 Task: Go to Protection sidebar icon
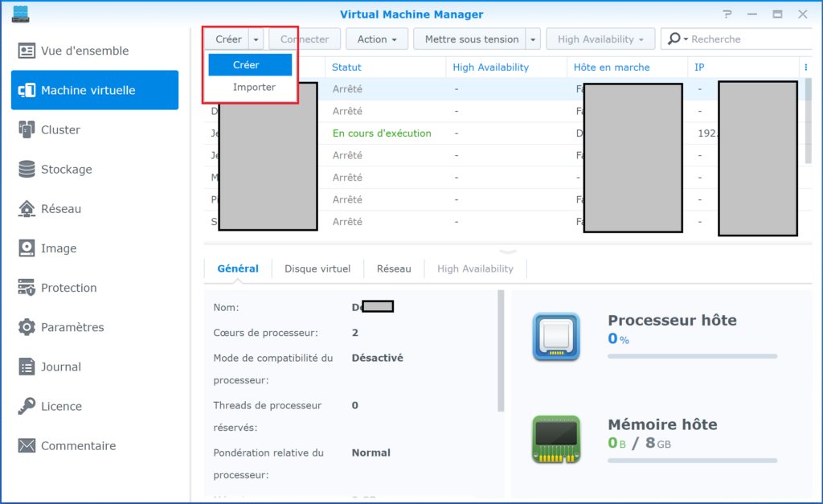(x=27, y=287)
